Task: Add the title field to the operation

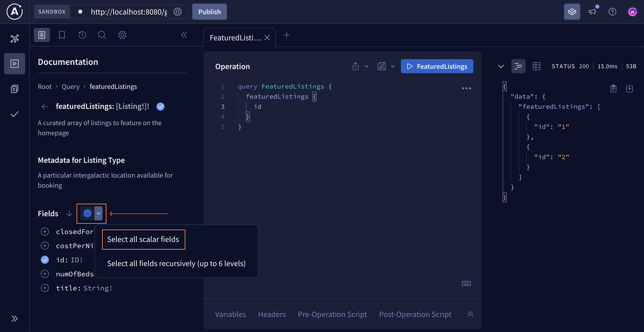Action: pos(44,288)
